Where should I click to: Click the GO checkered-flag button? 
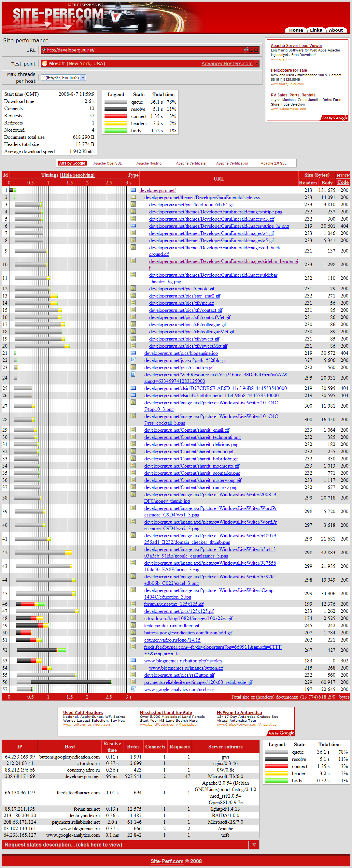tap(251, 50)
